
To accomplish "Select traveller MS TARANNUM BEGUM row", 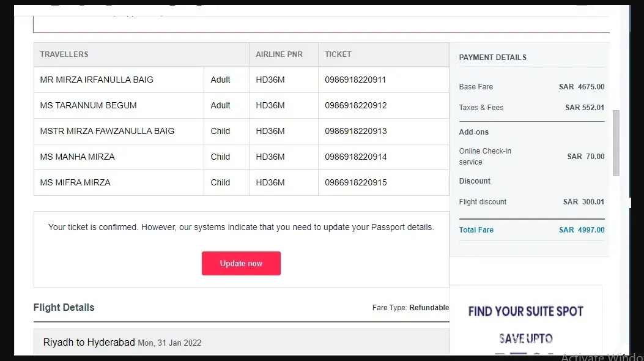I will tap(88, 105).
